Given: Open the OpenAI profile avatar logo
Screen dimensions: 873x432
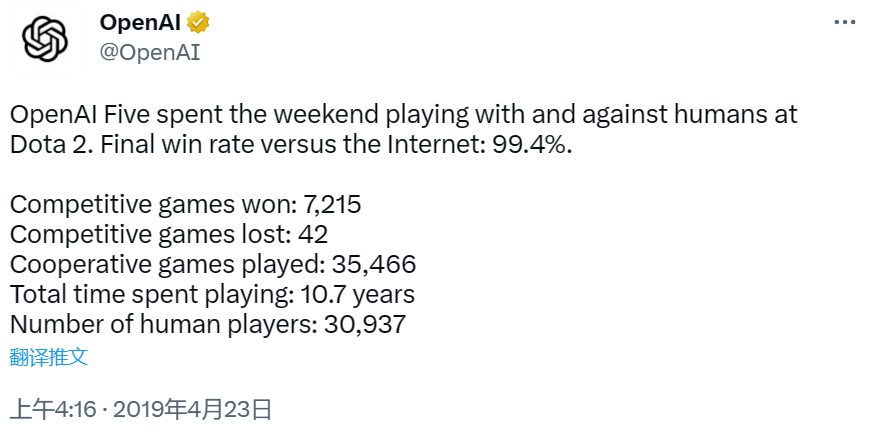Looking at the screenshot, I should click(45, 38).
